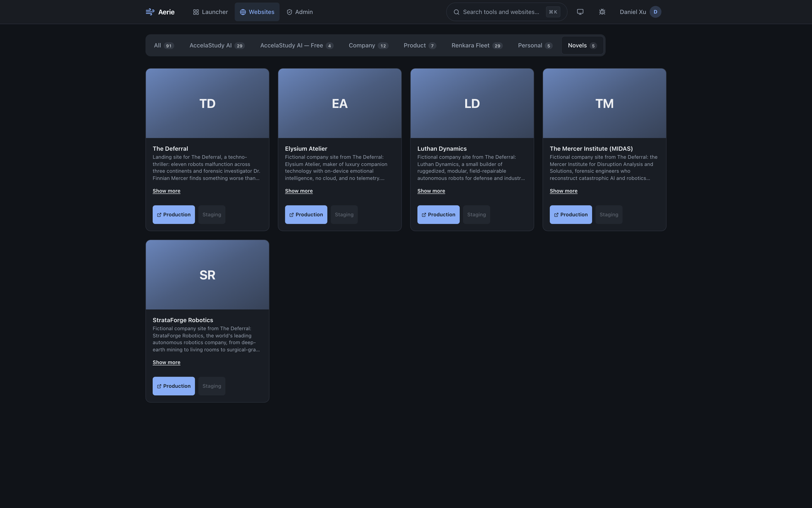Open the Launcher page
The image size is (812, 508).
210,12
